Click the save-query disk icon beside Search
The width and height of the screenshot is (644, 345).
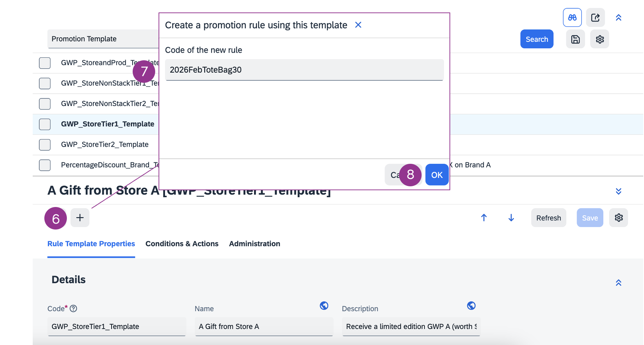pyautogui.click(x=575, y=39)
